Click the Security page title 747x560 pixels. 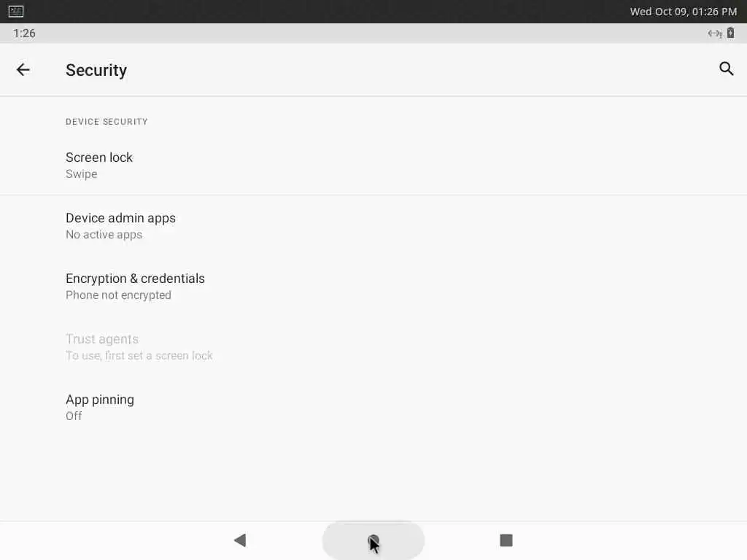point(96,70)
